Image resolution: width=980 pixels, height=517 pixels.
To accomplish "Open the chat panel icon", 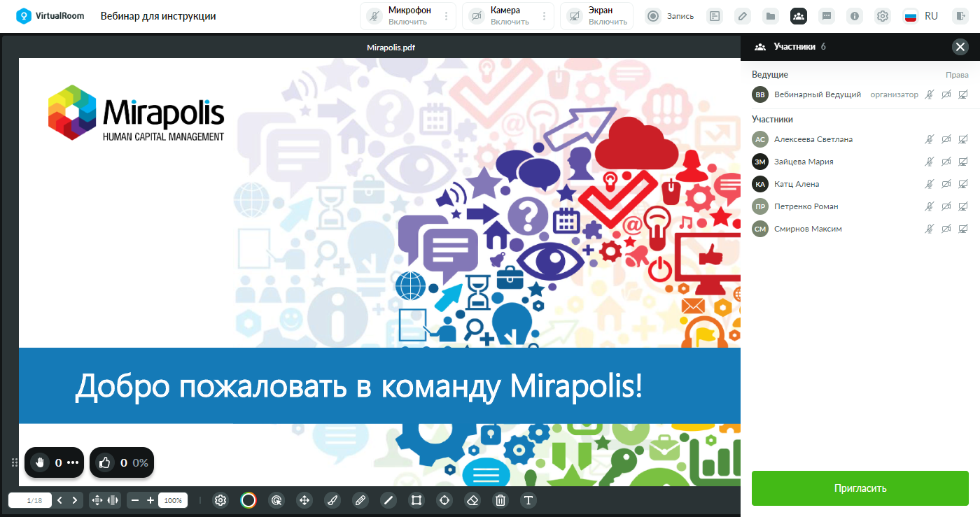I will click(x=827, y=16).
